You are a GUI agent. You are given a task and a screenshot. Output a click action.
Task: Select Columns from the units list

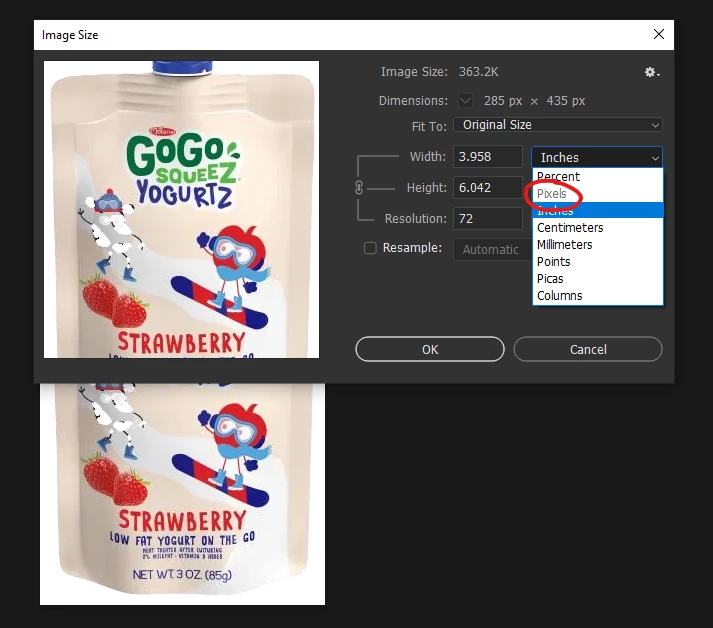[598, 296]
